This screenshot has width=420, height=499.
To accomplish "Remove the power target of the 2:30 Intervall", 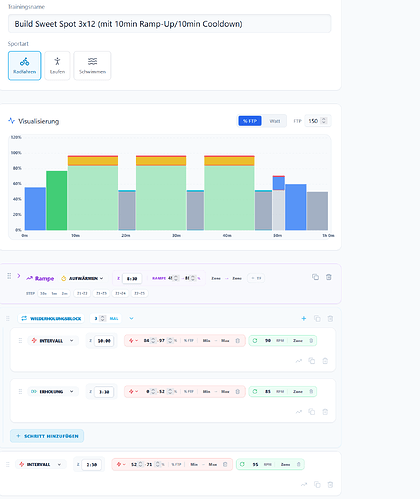I will click(x=225, y=464).
